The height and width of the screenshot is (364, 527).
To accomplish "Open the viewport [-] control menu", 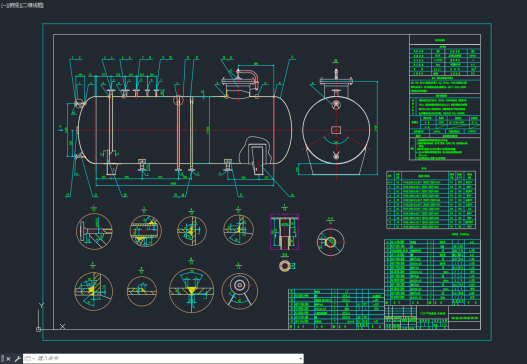I will [4, 5].
